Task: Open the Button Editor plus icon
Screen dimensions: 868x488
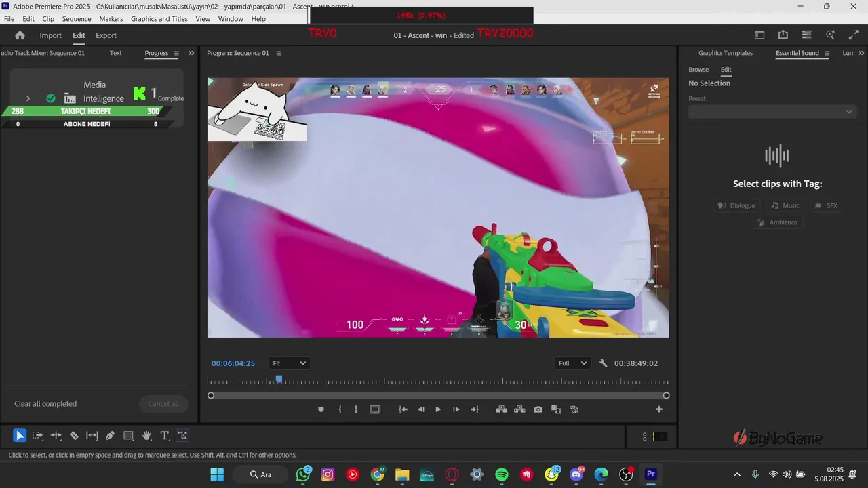Action: tap(658, 409)
